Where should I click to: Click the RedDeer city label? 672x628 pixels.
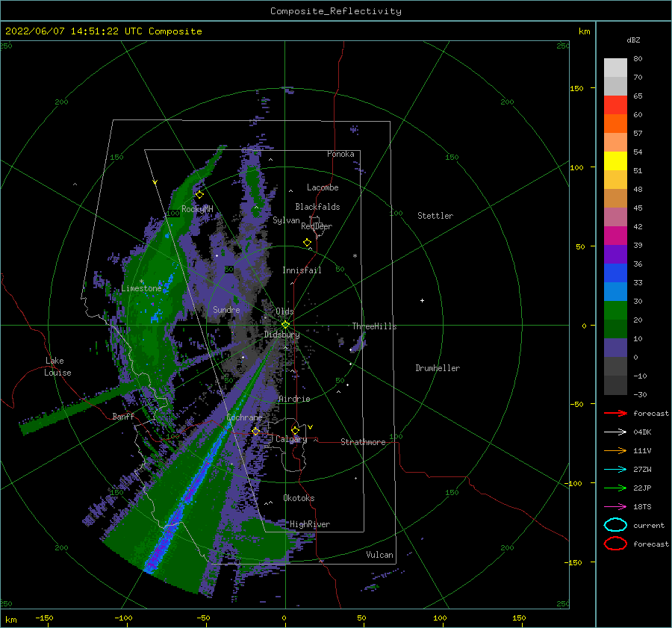coord(317,226)
